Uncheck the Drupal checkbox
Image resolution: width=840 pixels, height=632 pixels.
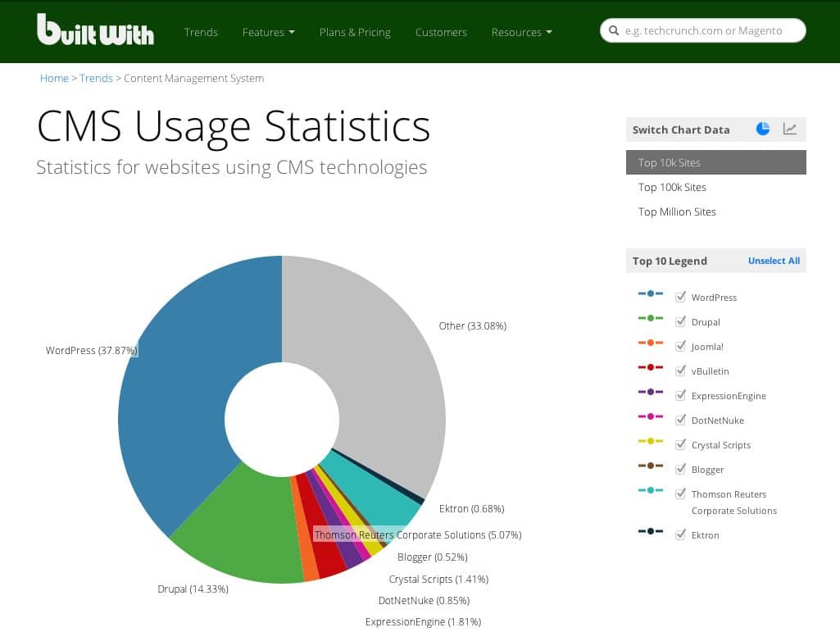(x=680, y=321)
